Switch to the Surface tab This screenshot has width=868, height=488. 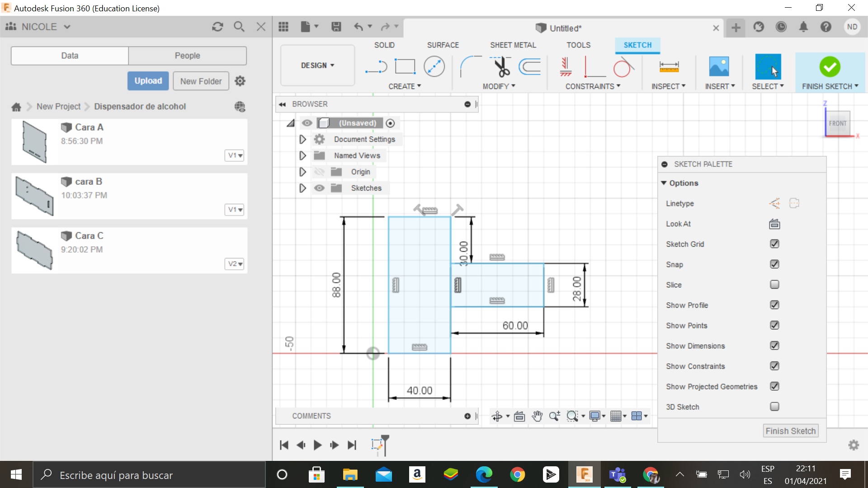[x=443, y=45]
